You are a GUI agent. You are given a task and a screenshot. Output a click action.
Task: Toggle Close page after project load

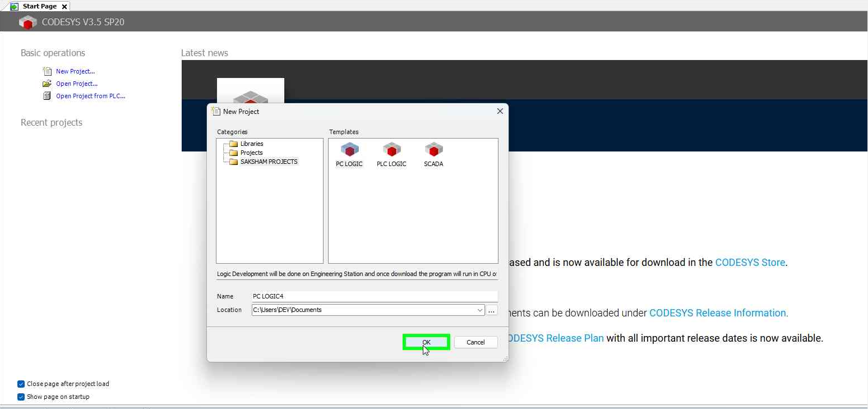click(x=21, y=384)
